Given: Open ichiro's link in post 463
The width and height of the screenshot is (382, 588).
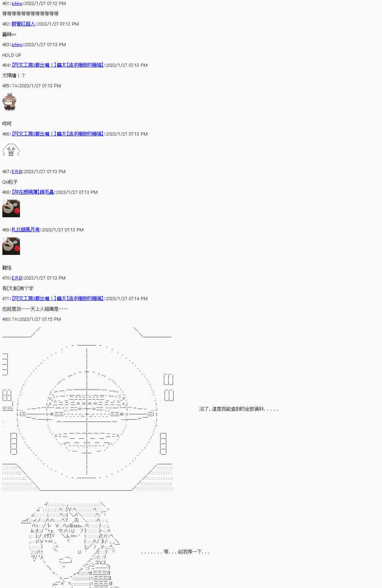Looking at the screenshot, I should coord(17,45).
